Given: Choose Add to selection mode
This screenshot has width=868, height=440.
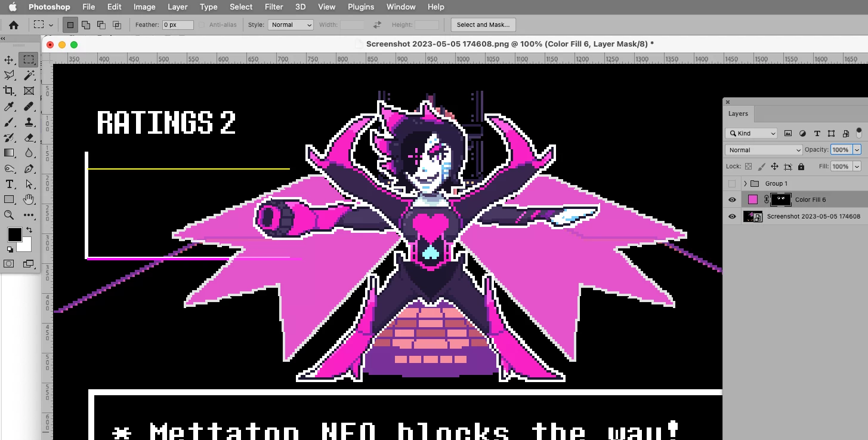Looking at the screenshot, I should pos(86,25).
